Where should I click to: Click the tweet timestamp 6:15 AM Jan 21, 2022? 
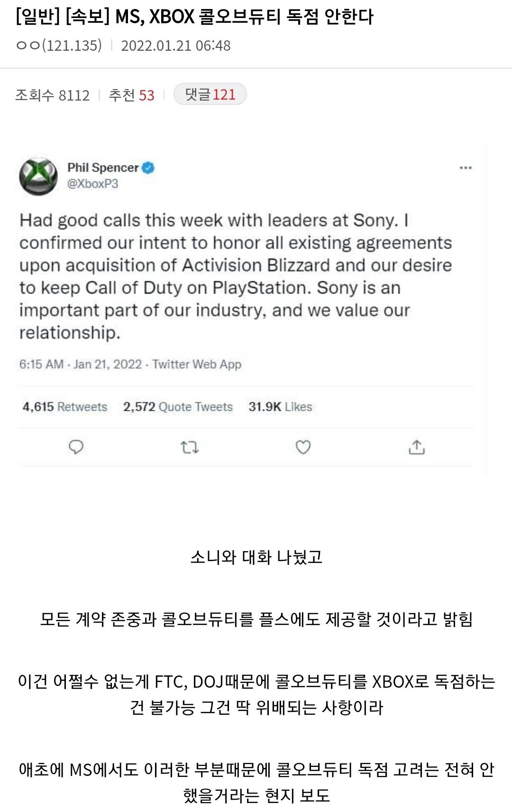[x=81, y=364]
